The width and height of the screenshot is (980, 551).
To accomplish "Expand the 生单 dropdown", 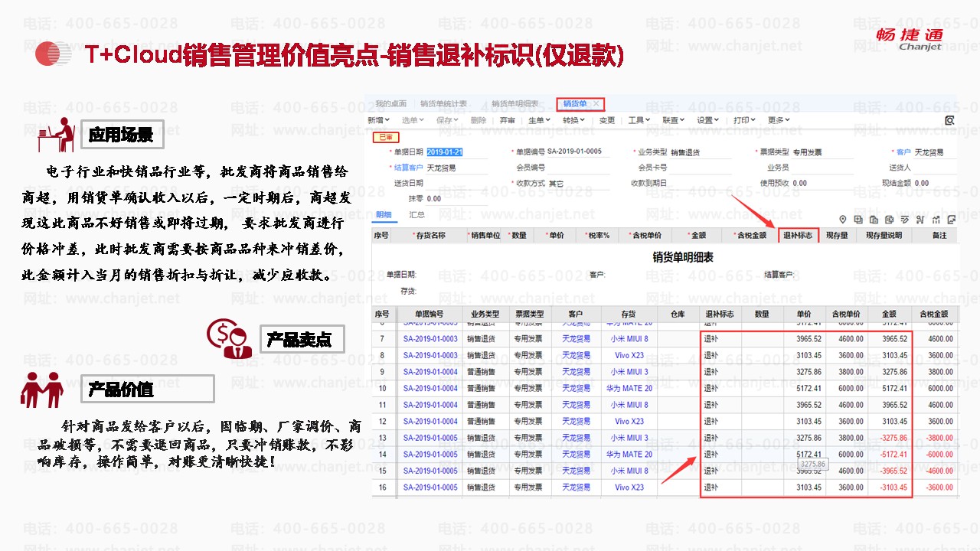I will [540, 120].
